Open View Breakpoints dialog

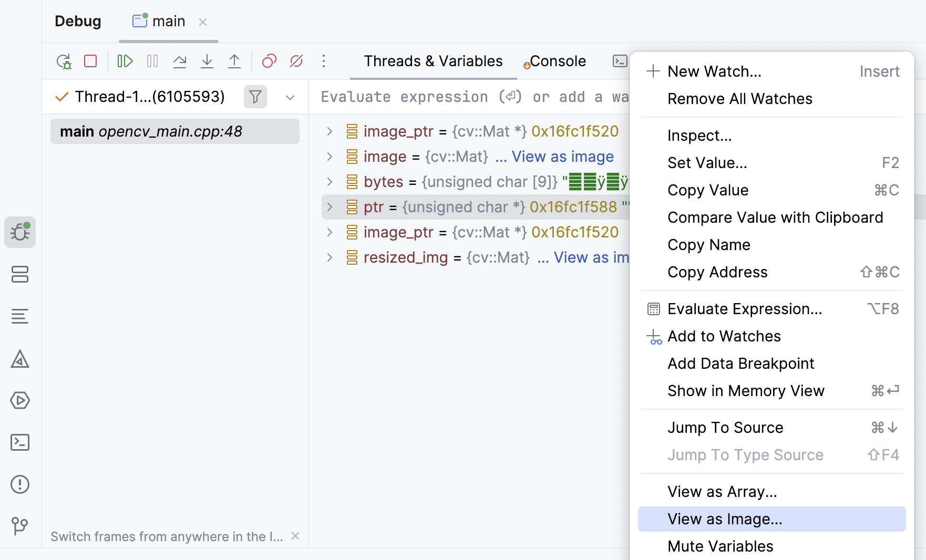tap(269, 61)
